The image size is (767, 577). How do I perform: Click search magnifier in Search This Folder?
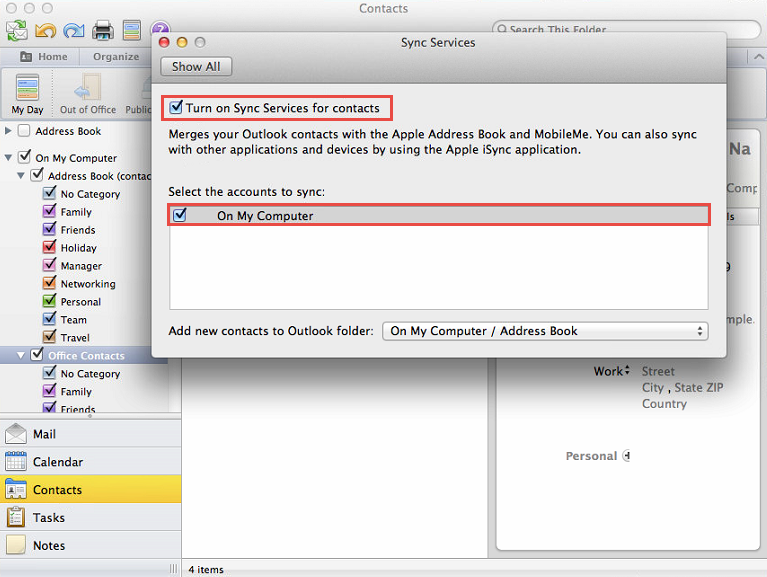(x=502, y=30)
